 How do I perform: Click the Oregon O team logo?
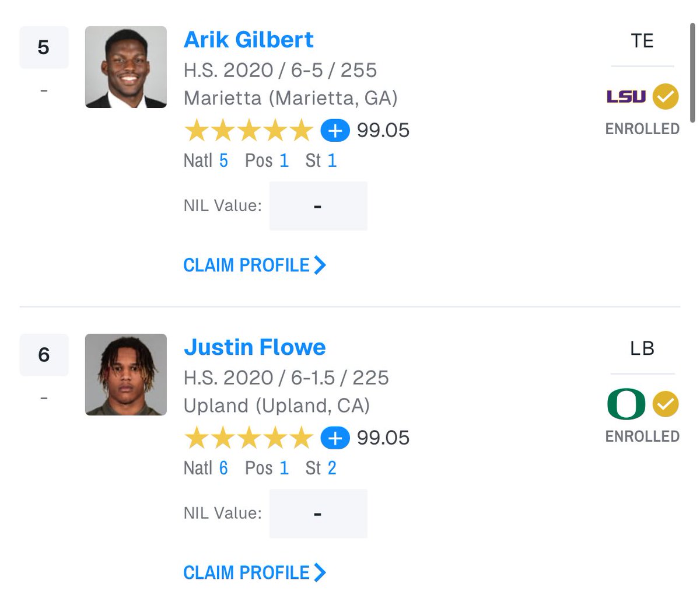click(x=626, y=404)
